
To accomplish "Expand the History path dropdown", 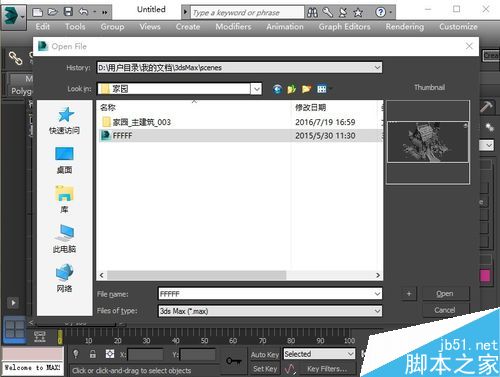I will [x=377, y=68].
